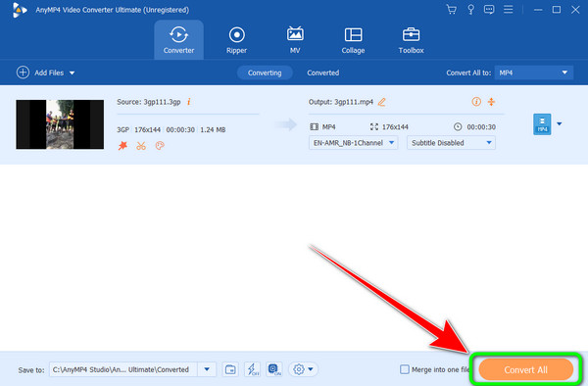
Task: Click the edit effects star wand icon
Action: click(x=122, y=145)
